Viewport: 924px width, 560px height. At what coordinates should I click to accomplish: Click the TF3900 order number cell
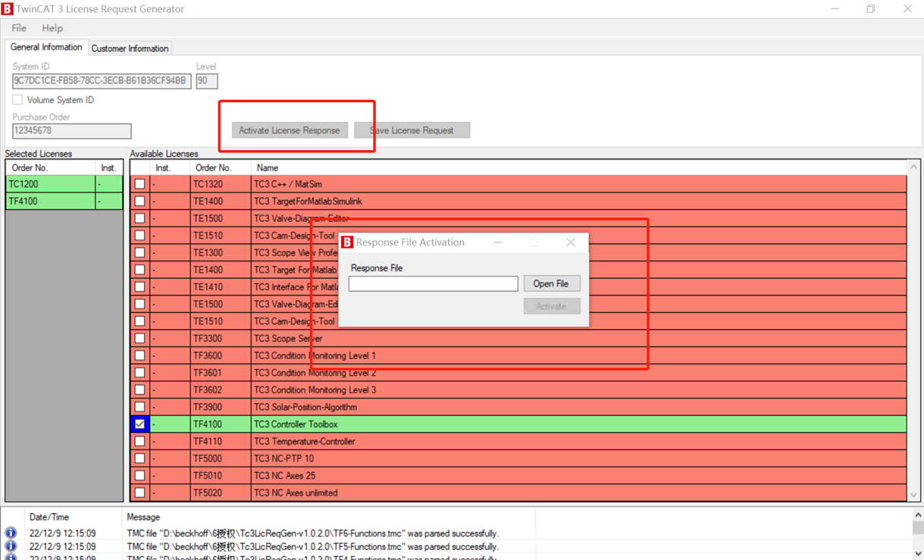[220, 407]
